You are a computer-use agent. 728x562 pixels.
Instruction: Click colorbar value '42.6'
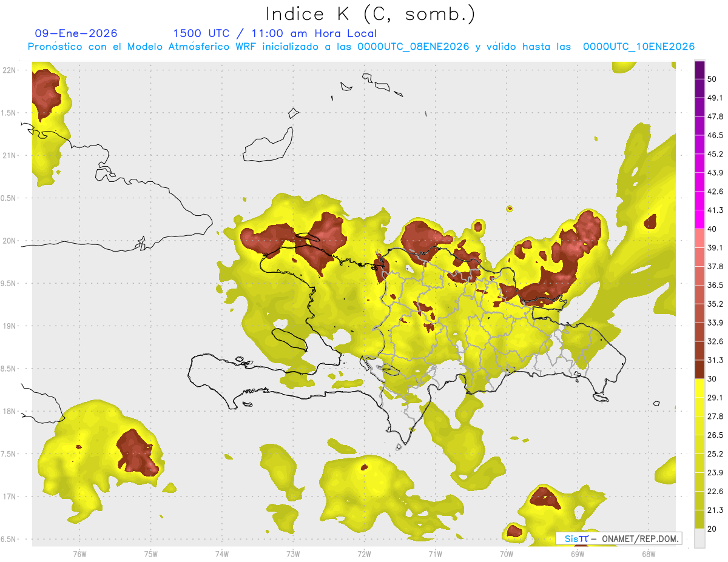pyautogui.click(x=715, y=192)
